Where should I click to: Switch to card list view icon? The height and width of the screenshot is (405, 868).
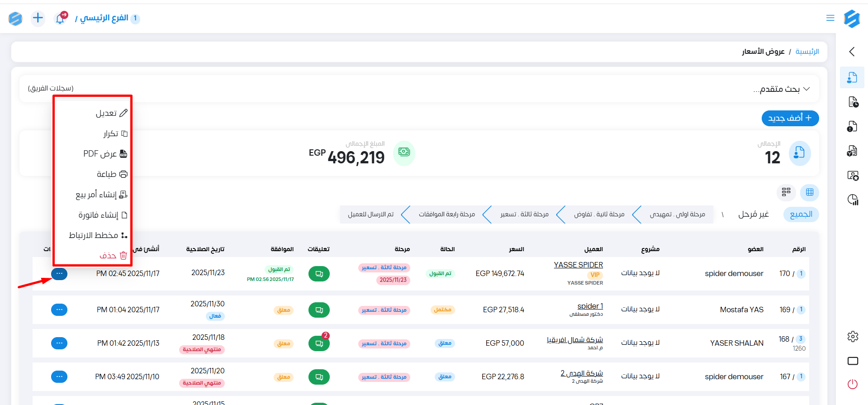(786, 192)
